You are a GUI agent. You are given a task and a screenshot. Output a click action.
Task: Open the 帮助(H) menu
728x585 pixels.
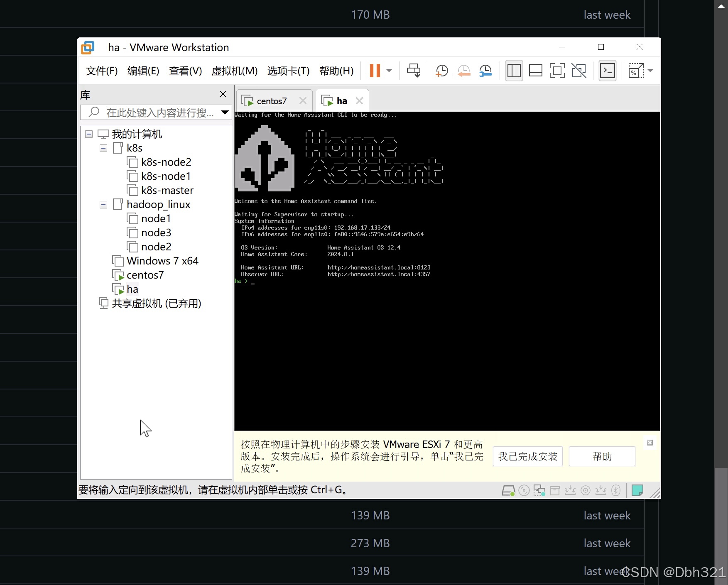click(336, 71)
